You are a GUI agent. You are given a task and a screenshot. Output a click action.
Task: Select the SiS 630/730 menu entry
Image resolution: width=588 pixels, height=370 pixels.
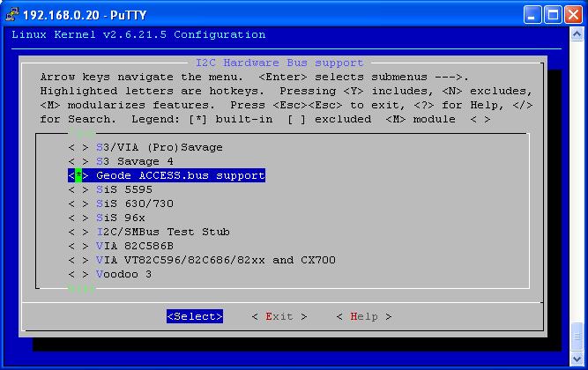(135, 203)
